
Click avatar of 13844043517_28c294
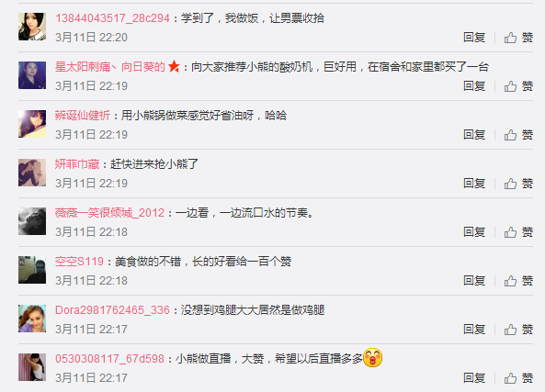pos(32,27)
